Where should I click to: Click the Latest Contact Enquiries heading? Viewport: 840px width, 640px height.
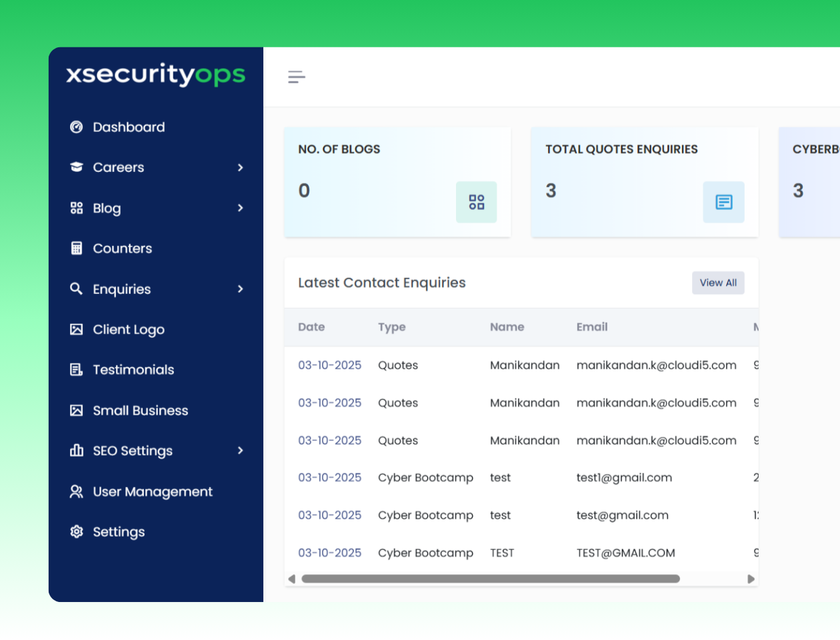tap(382, 283)
